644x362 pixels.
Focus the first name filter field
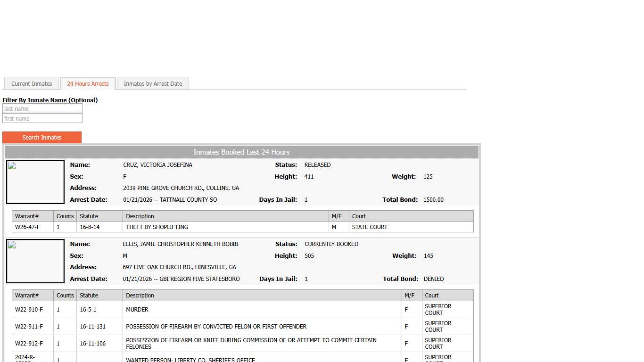pos(42,119)
